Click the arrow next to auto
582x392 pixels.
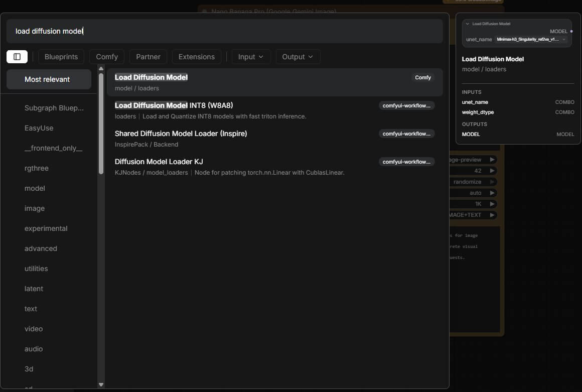tap(492, 193)
